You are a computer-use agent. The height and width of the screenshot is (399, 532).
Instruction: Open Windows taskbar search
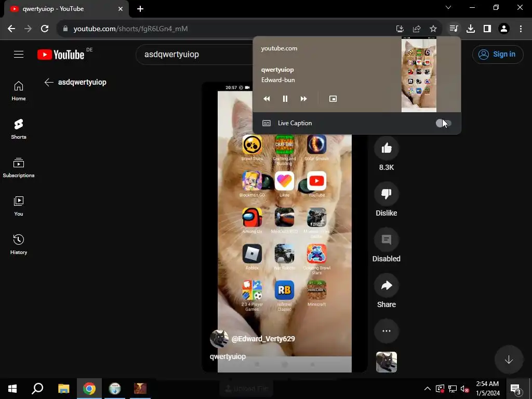pyautogui.click(x=37, y=389)
